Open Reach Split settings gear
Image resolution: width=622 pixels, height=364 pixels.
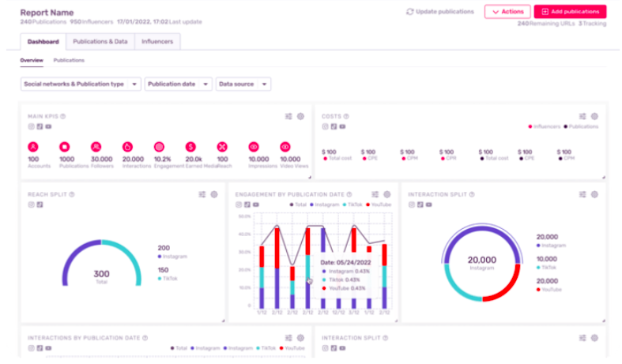[213, 194]
